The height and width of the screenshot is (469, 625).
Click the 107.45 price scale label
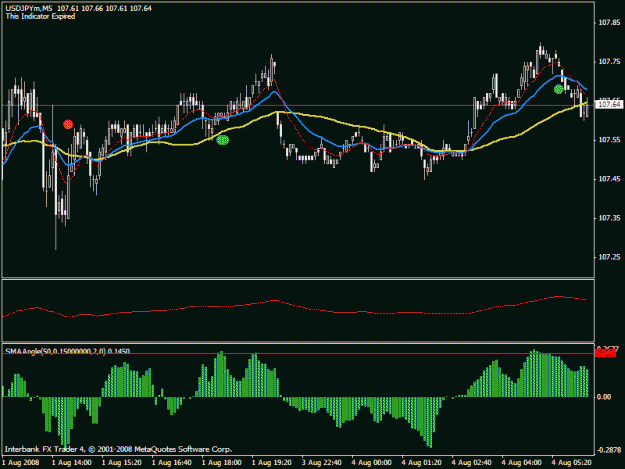tap(609, 179)
